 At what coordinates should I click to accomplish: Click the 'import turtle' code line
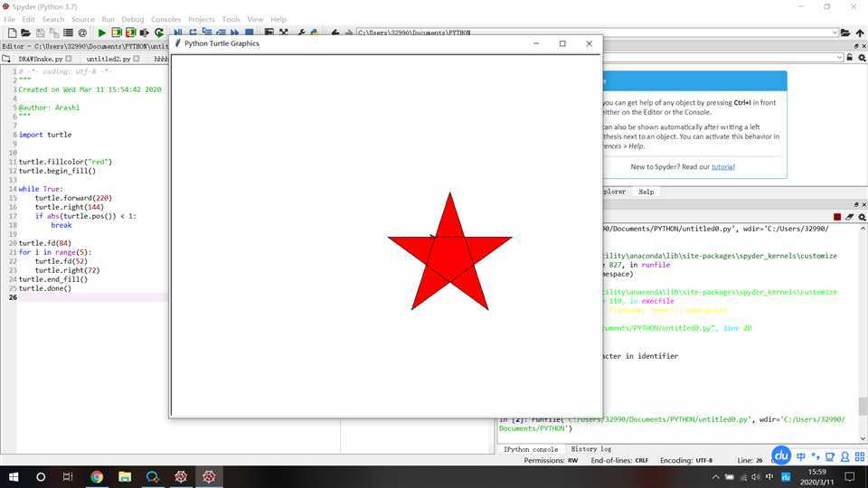pos(45,135)
